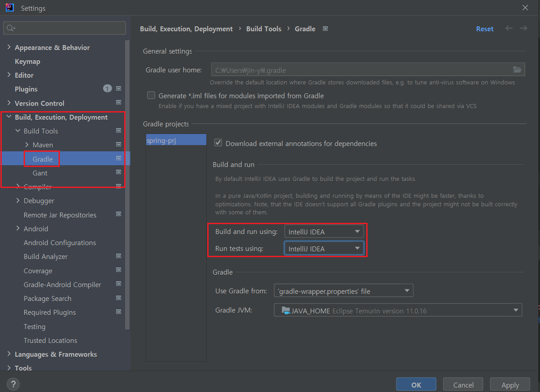The width and height of the screenshot is (540, 392).
Task: Click the project-level icon on the Gradle row
Action: 119,158
